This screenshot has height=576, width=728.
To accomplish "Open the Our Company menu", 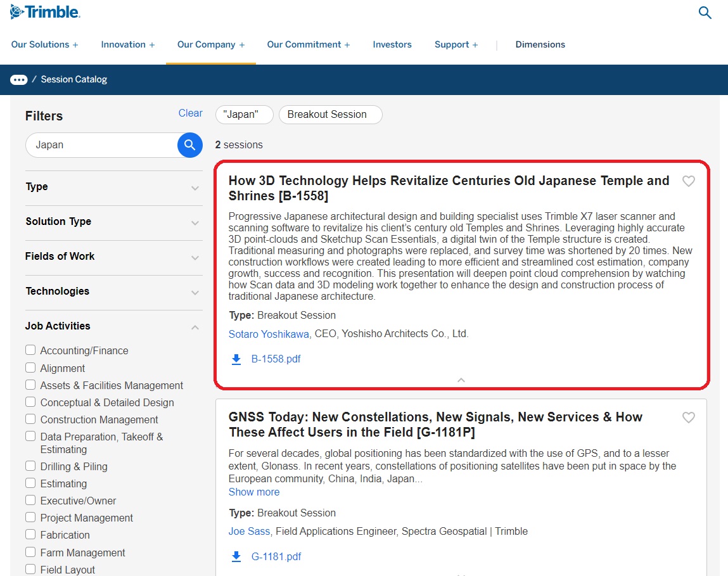I will pyautogui.click(x=211, y=44).
